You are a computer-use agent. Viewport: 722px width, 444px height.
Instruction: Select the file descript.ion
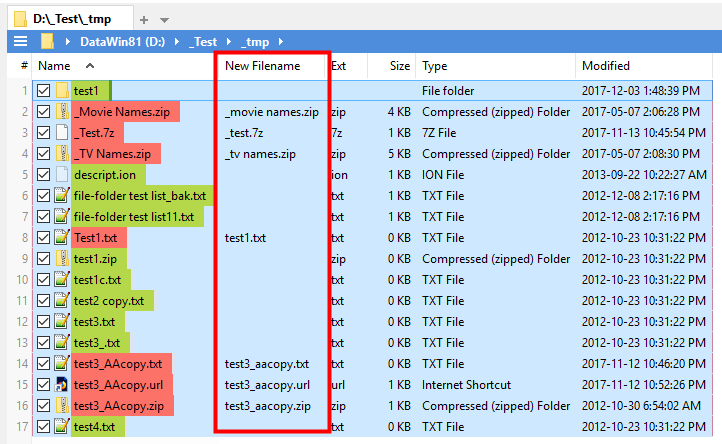[x=105, y=175]
